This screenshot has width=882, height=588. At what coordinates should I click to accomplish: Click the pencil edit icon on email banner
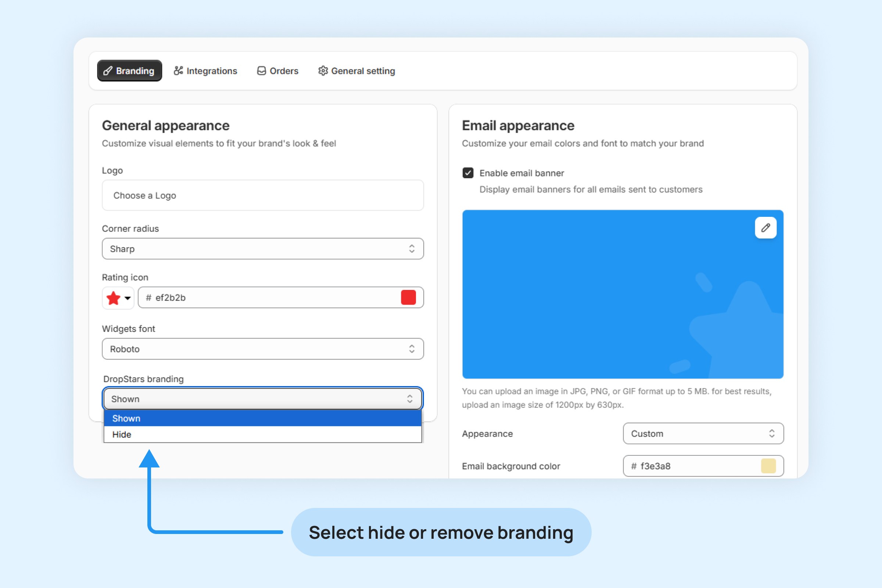766,227
